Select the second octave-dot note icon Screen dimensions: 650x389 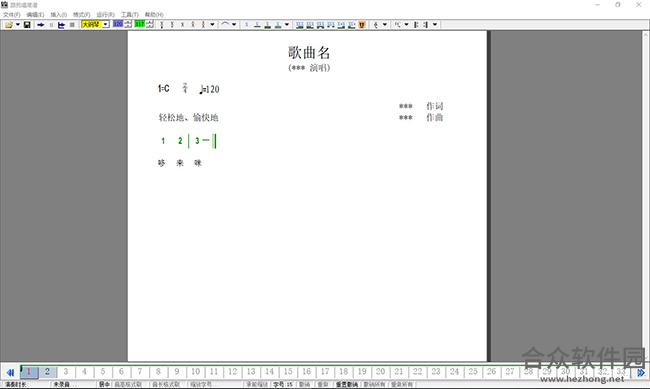tap(172, 25)
